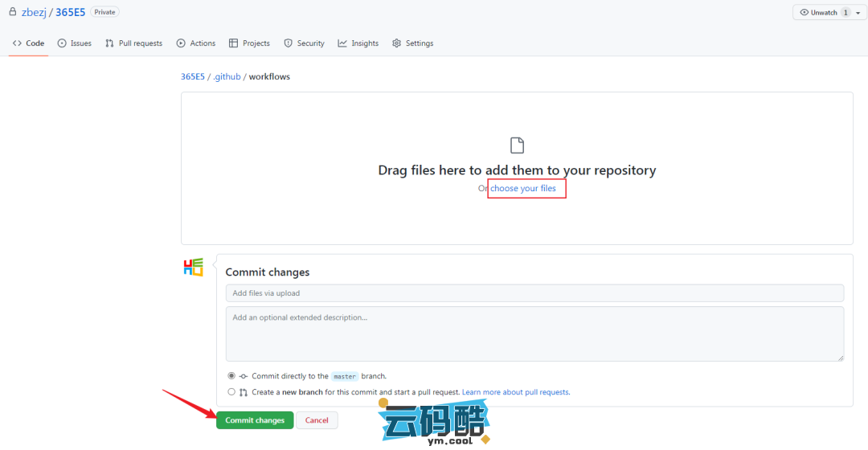This screenshot has width=868, height=450.
Task: Select Commit directly to master radio button
Action: [231, 376]
